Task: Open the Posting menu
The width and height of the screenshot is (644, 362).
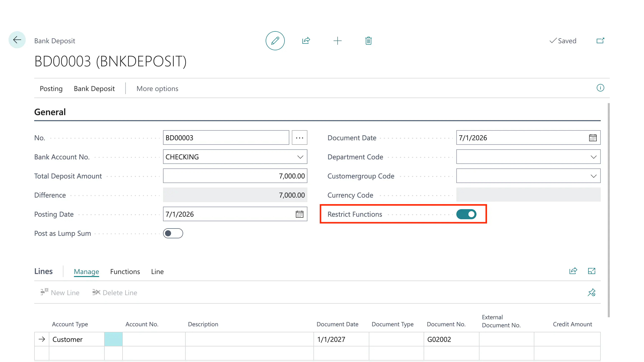Action: [x=51, y=88]
